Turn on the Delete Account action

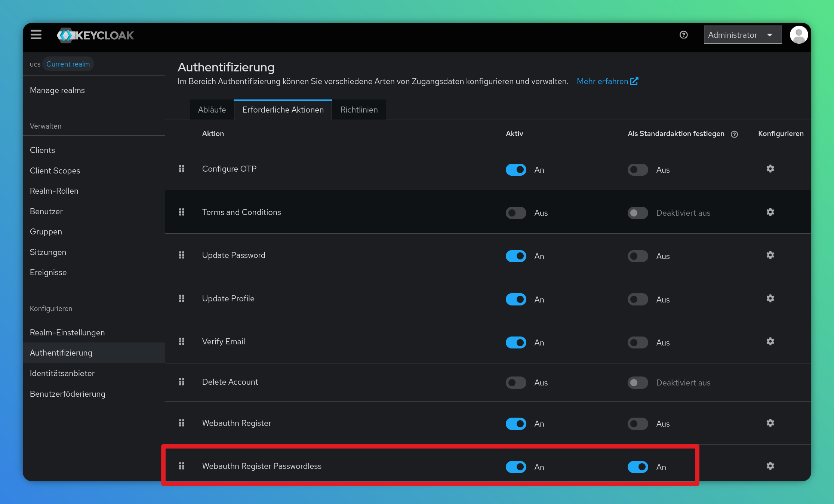coord(516,382)
